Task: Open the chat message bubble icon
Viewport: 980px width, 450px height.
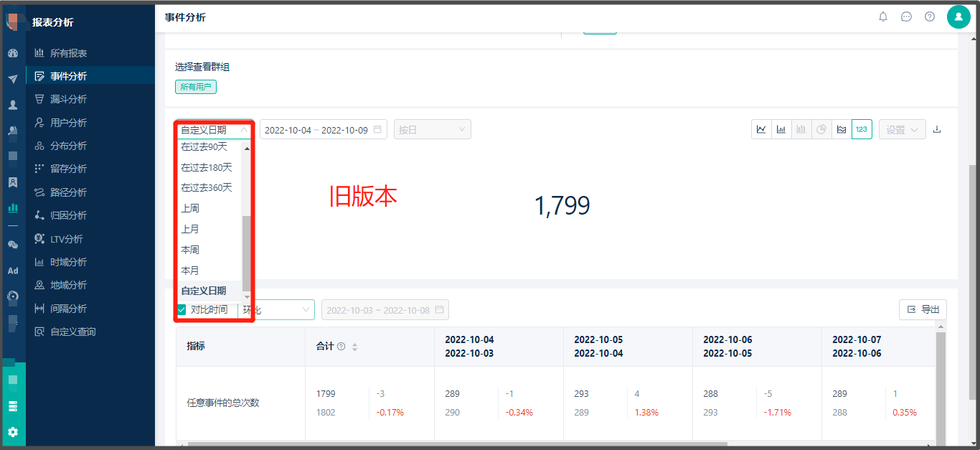Action: pos(906,17)
